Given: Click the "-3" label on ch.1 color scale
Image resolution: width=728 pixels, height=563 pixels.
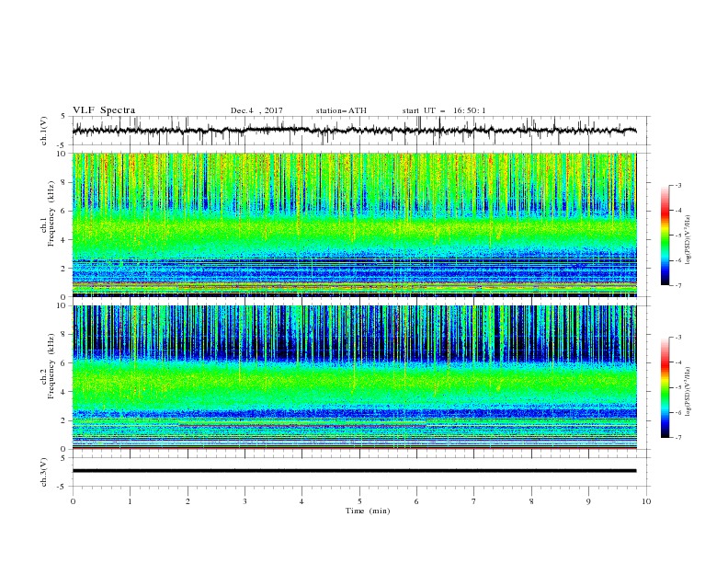Looking at the screenshot, I should coord(678,186).
